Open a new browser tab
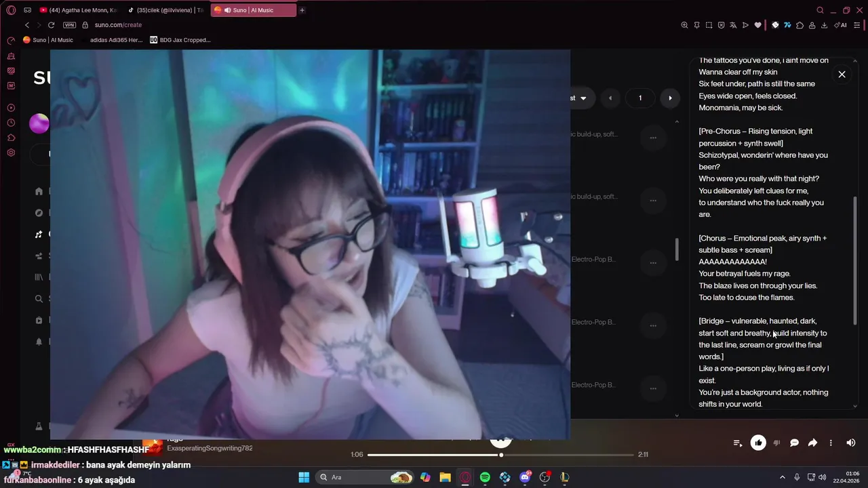This screenshot has height=488, width=868. (x=302, y=10)
